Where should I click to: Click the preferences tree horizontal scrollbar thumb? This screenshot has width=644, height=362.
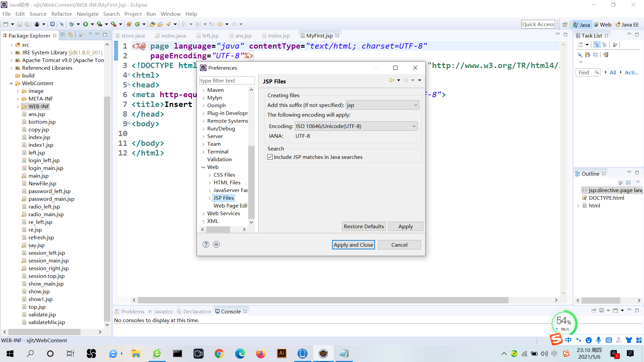point(218,229)
